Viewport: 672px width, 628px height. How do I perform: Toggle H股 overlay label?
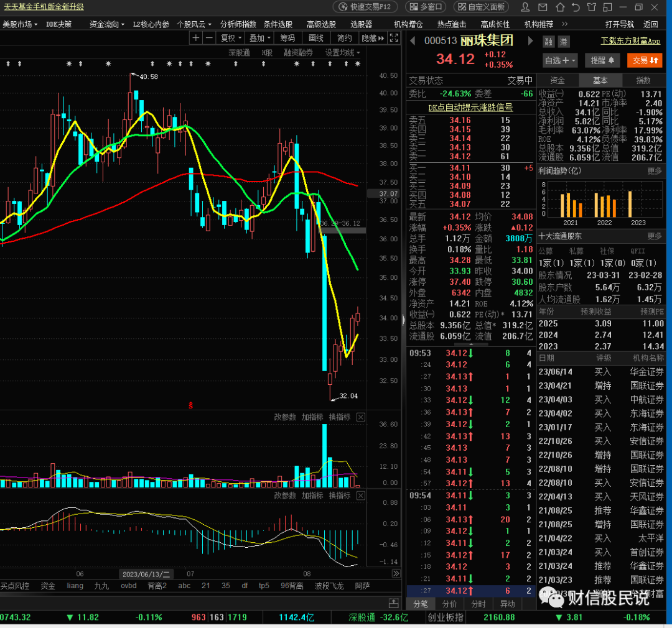tap(267, 53)
